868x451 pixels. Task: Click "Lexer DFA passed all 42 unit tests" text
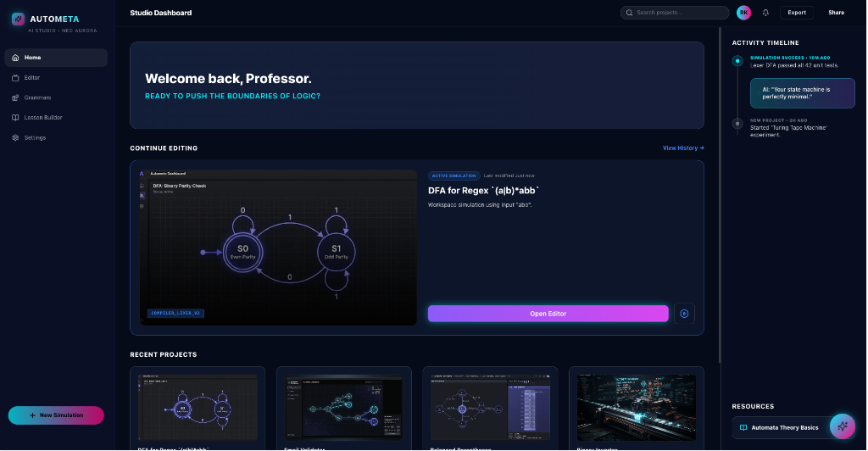click(794, 65)
